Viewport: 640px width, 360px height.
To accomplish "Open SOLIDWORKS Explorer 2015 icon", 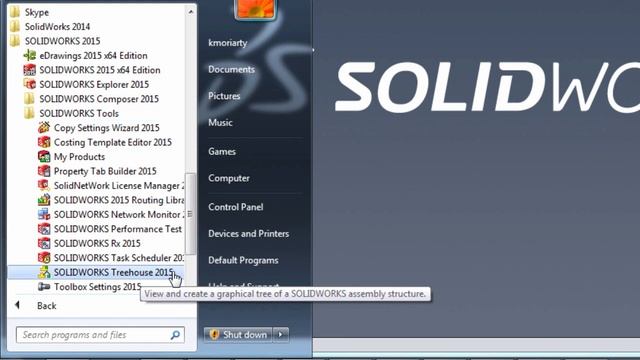I will (29, 84).
